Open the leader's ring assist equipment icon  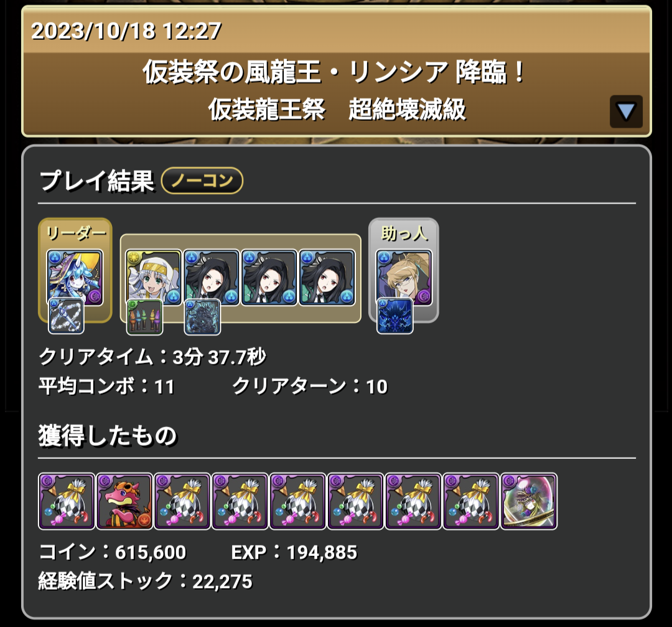(66, 316)
